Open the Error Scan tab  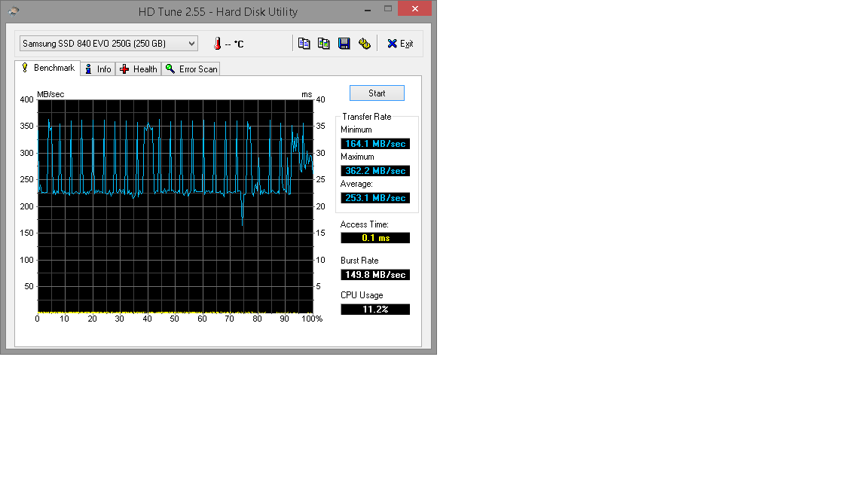coord(191,69)
